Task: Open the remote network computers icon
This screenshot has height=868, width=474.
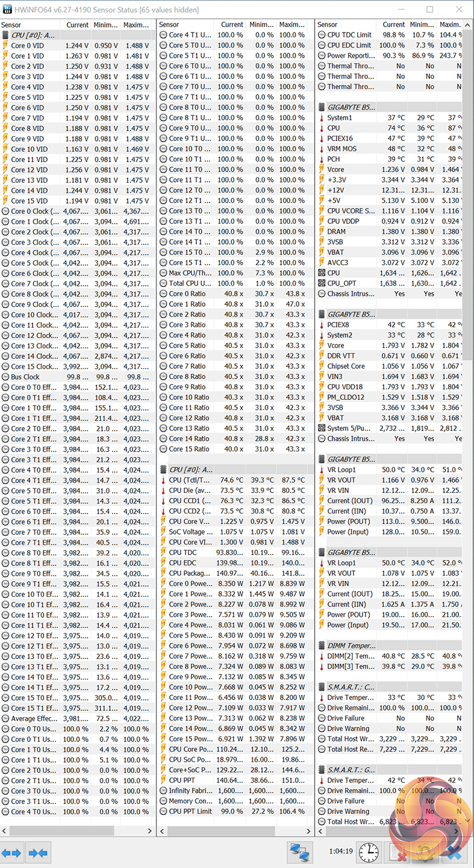Action: point(299,853)
